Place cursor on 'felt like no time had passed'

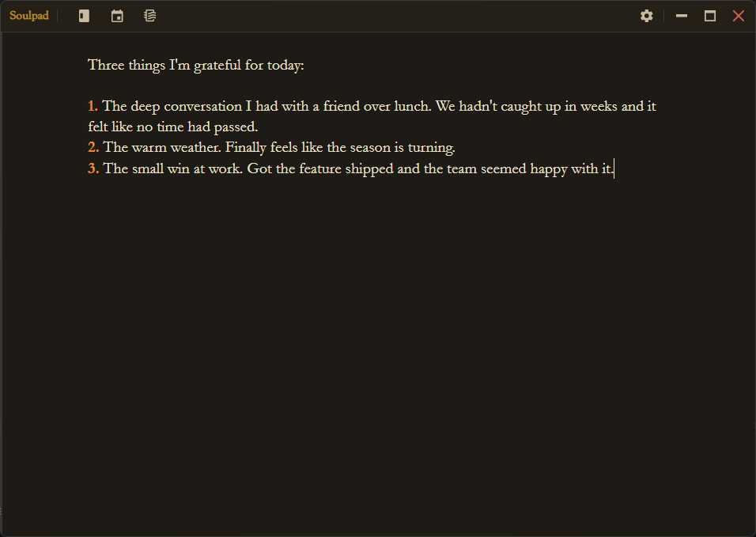click(173, 127)
